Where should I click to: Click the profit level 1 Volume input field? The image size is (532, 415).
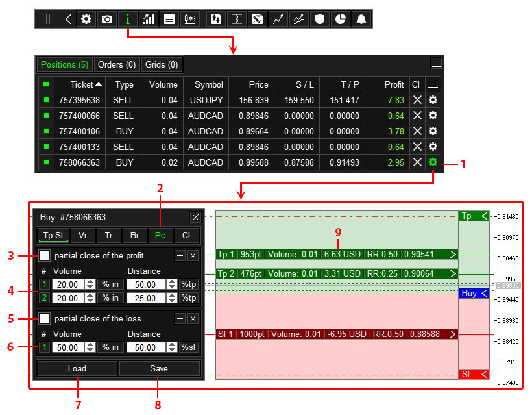[x=67, y=284]
